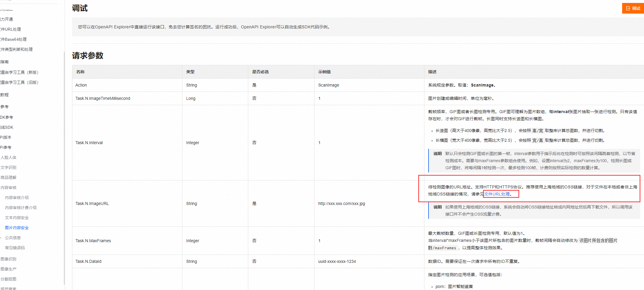This screenshot has height=290, width=644.
Task: Select 自学习工具（旧版） sidebar item
Action: point(19,82)
